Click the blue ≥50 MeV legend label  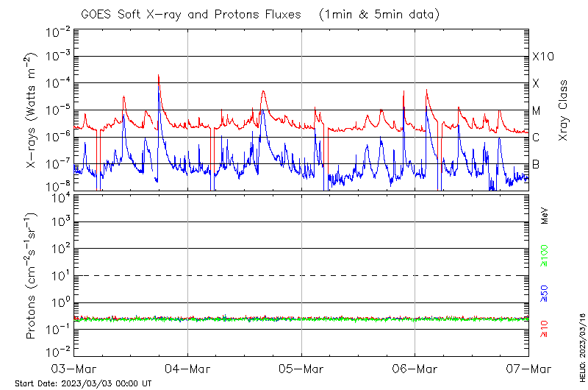point(545,293)
